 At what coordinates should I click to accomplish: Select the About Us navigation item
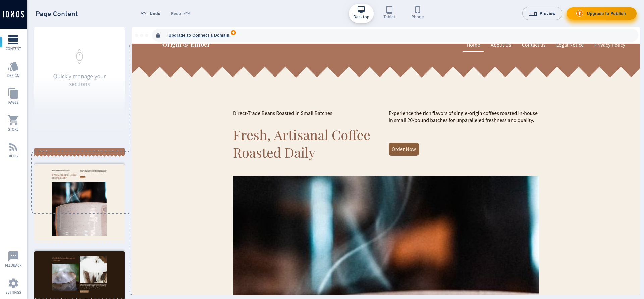(x=501, y=45)
